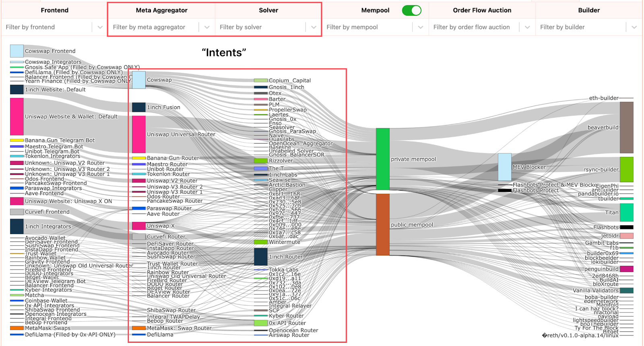Click the light blue Cowswap aggregator node
The width and height of the screenshot is (644, 346).
coord(139,80)
